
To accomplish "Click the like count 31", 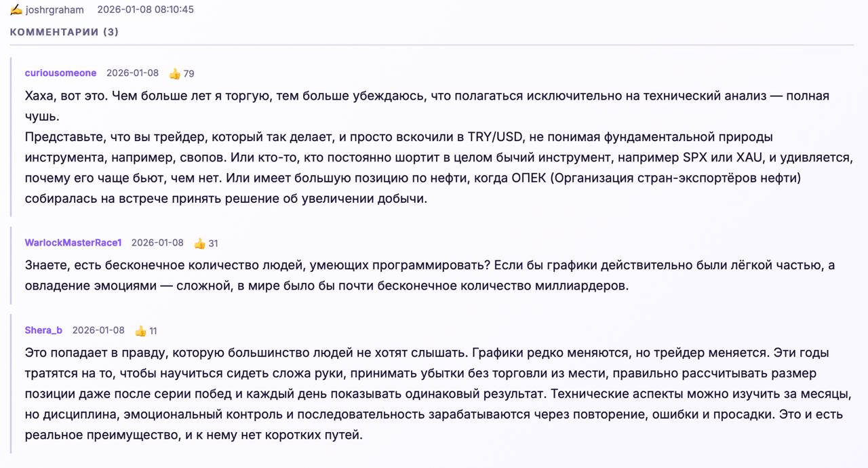I will point(213,243).
